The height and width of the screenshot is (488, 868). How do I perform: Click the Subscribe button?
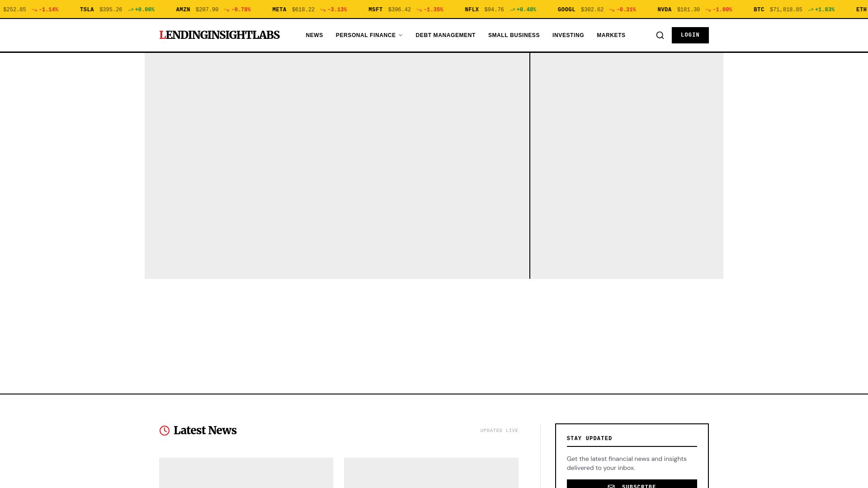pyautogui.click(x=632, y=484)
